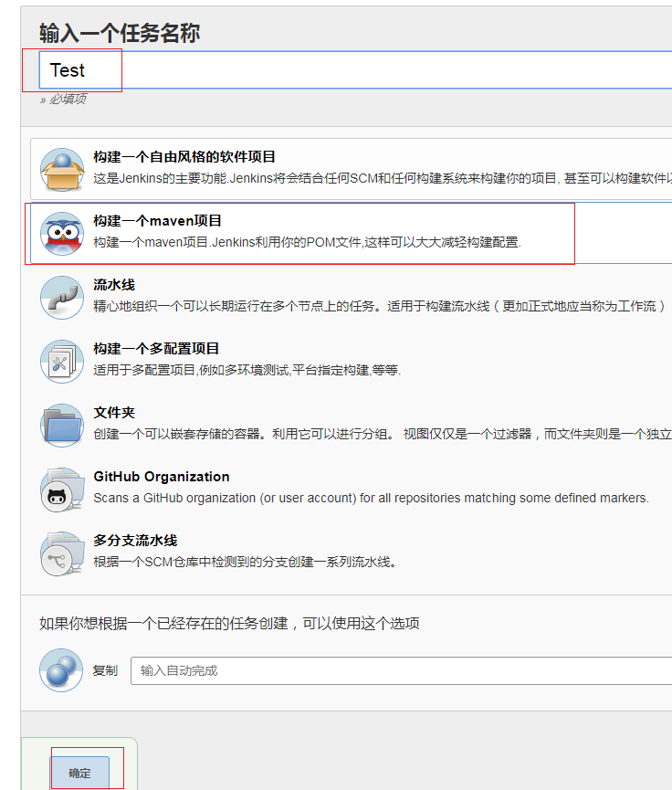Viewport: 672px width, 790px height.
Task: Select 构建一个多配置项目 title
Action: pyautogui.click(x=156, y=349)
